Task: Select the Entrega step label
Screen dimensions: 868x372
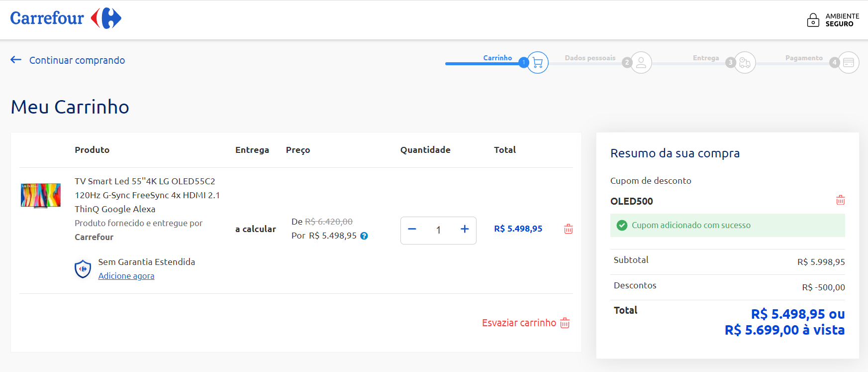Action: 706,58
